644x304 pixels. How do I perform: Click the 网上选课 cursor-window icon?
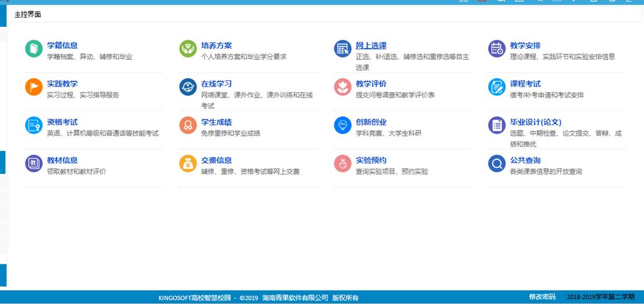point(343,49)
